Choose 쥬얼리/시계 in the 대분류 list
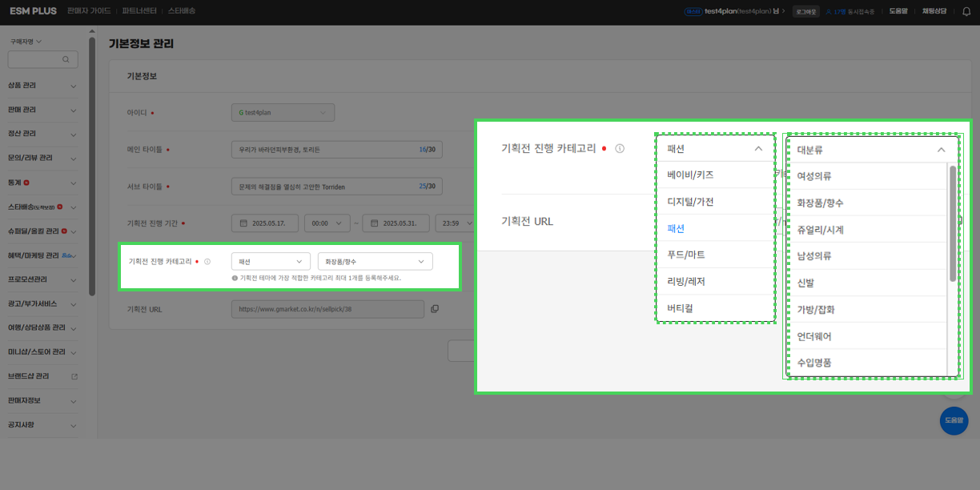The height and width of the screenshot is (490, 980). click(x=866, y=230)
